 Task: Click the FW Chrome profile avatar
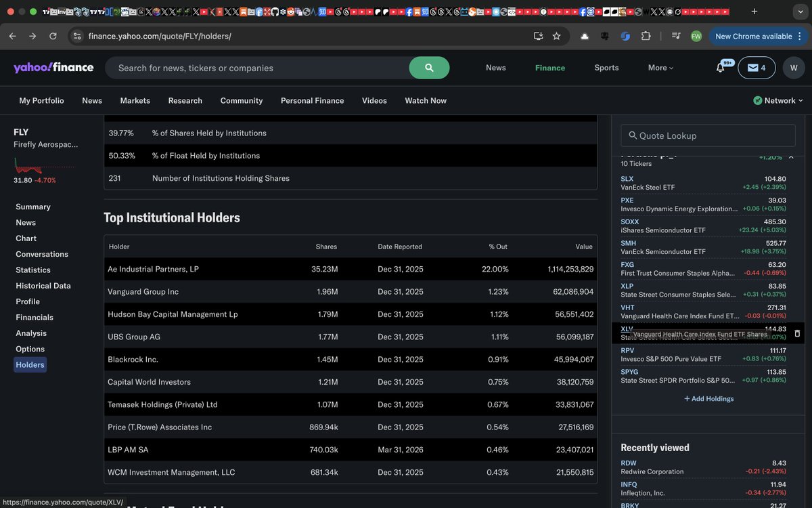pos(696,36)
